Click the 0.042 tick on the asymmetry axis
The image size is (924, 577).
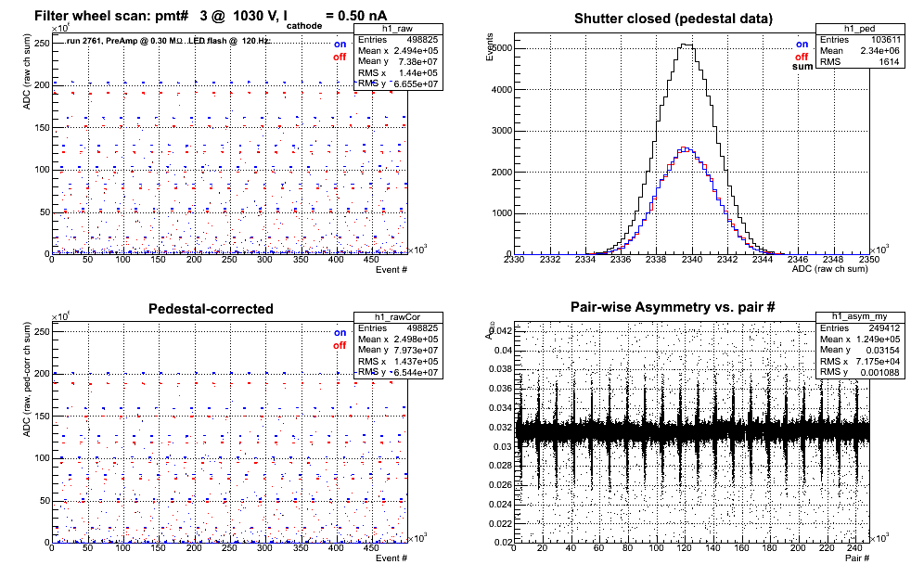pos(501,330)
